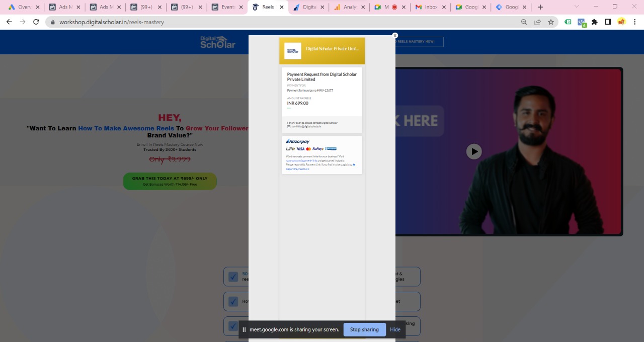
Task: Click the samhitha@digitalscholar.in email address
Action: [306, 127]
